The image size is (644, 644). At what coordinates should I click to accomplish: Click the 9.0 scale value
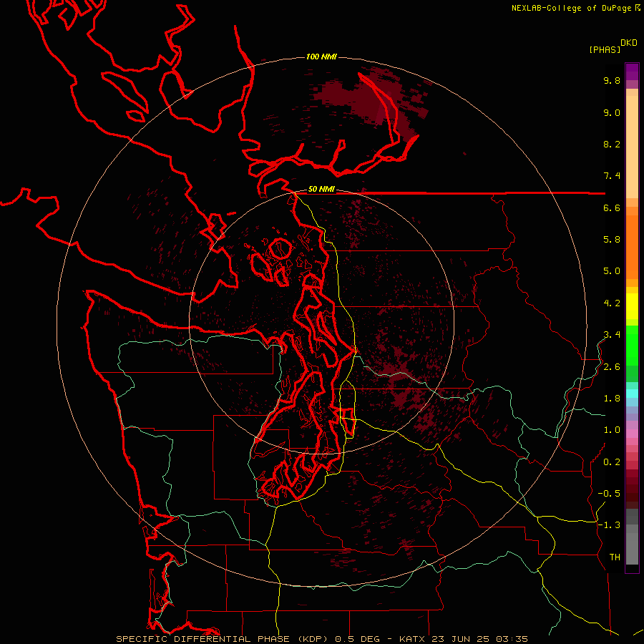(612, 112)
